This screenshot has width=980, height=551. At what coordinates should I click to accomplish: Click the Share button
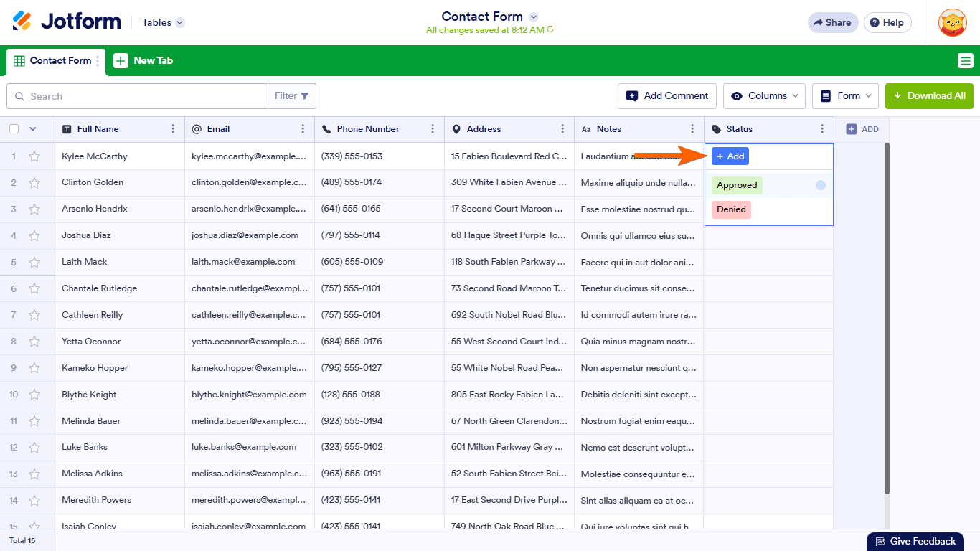point(833,22)
